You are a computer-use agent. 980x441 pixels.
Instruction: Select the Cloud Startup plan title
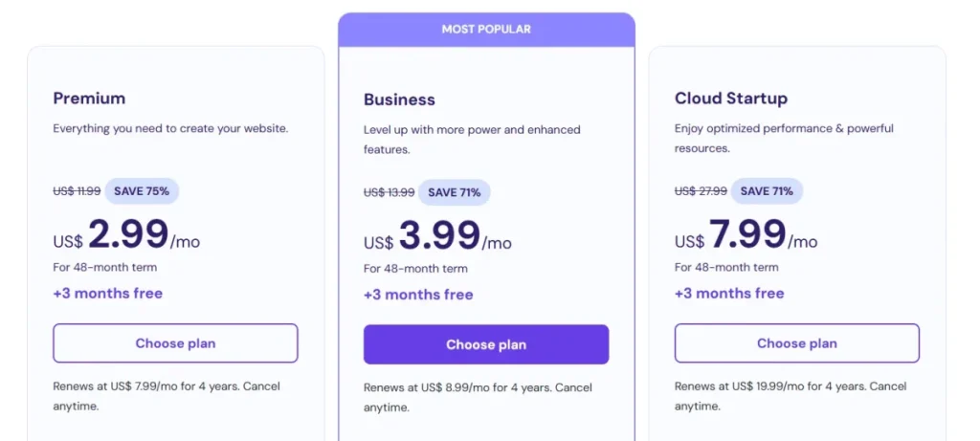(x=731, y=99)
